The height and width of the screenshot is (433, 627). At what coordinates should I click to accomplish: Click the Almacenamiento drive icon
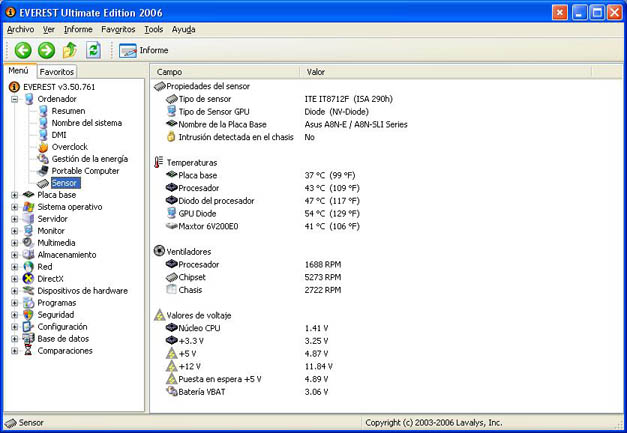tap(28, 255)
